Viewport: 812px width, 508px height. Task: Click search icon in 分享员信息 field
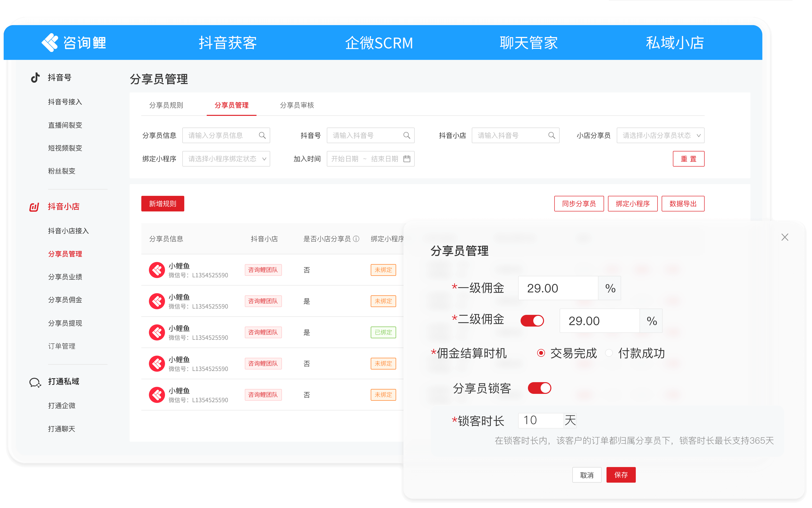pyautogui.click(x=262, y=135)
